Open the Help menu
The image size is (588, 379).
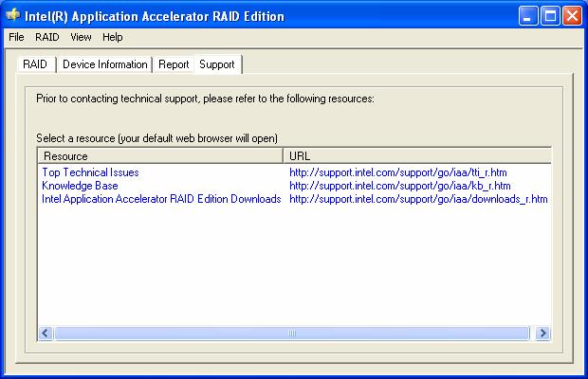(x=113, y=37)
